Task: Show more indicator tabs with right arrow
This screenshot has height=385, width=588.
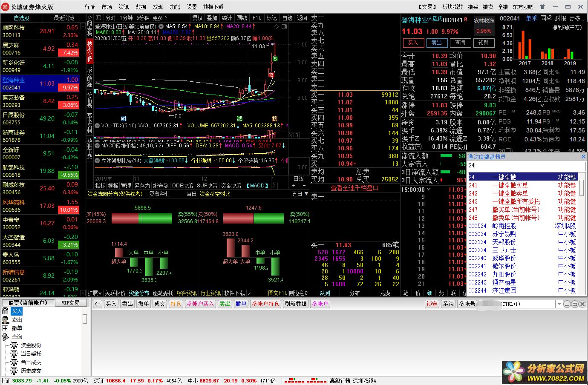Action: click(x=274, y=186)
